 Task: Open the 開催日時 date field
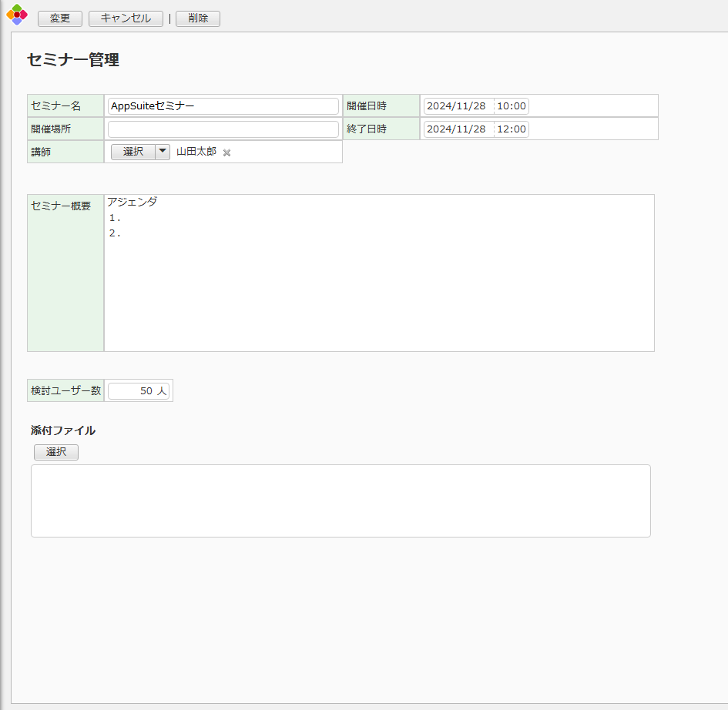click(457, 106)
